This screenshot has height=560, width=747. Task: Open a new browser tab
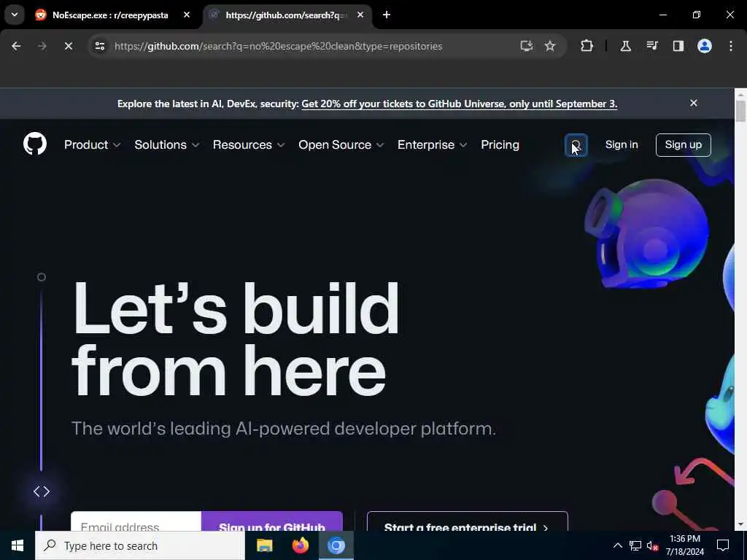click(x=387, y=15)
